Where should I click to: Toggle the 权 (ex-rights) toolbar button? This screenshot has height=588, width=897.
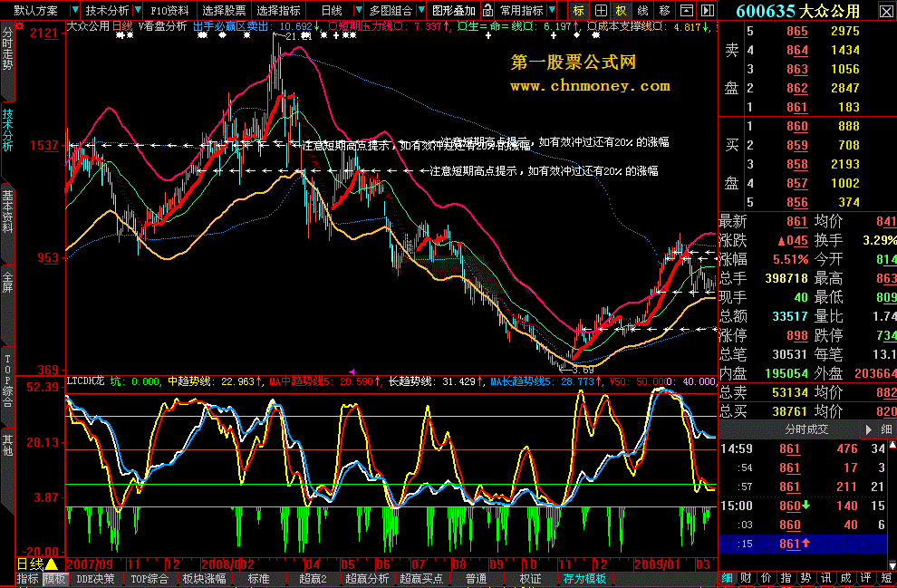coord(622,10)
